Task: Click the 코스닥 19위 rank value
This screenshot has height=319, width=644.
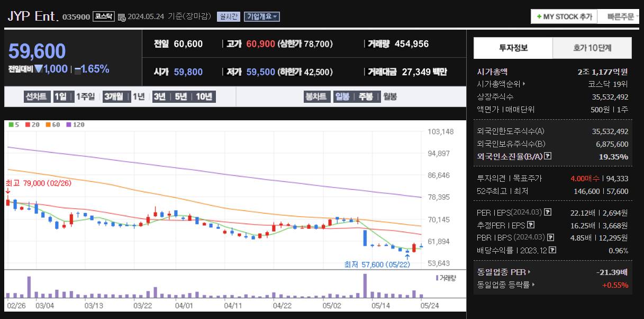Action: (609, 84)
